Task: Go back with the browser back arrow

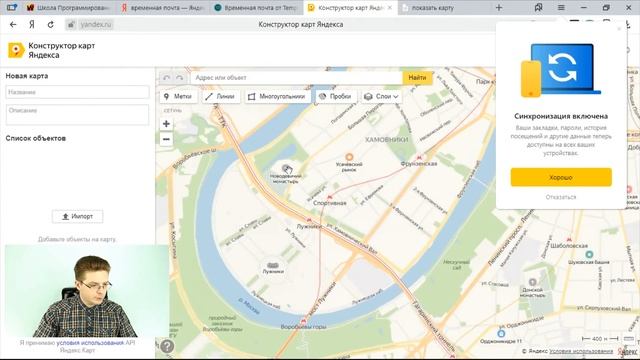Action: pos(13,24)
